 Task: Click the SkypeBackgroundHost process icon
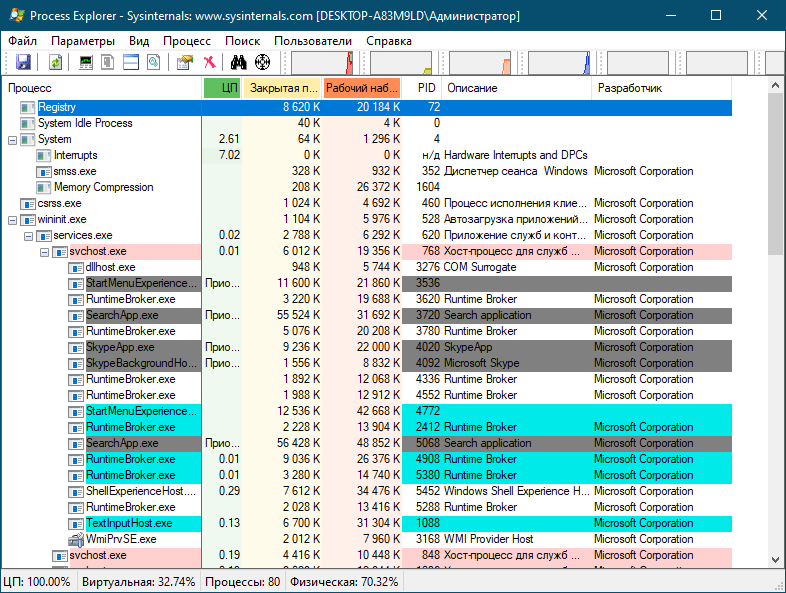pyautogui.click(x=76, y=363)
